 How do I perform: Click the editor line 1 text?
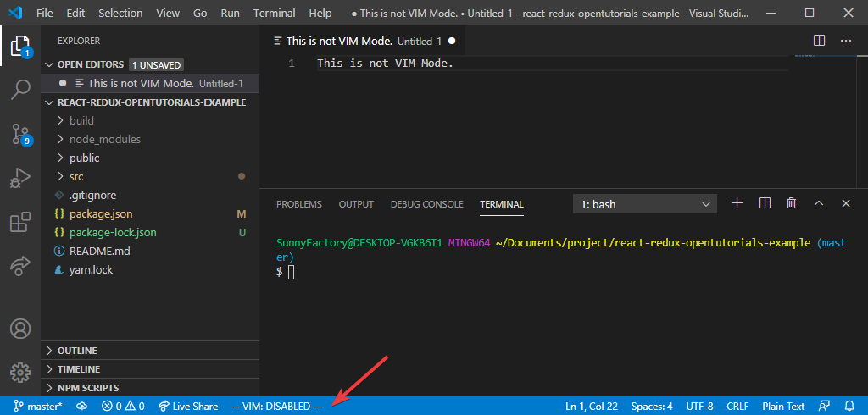point(386,64)
